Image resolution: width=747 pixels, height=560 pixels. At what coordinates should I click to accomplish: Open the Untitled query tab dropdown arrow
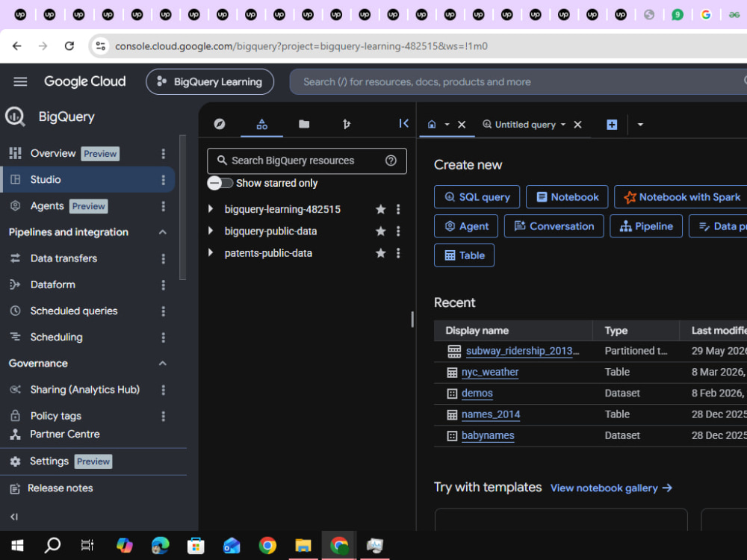point(563,124)
